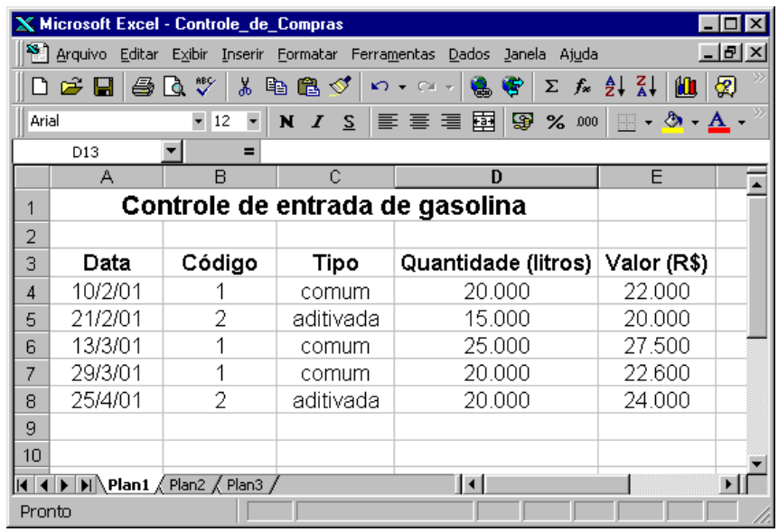Open the font color dropdown arrow

coord(741,122)
